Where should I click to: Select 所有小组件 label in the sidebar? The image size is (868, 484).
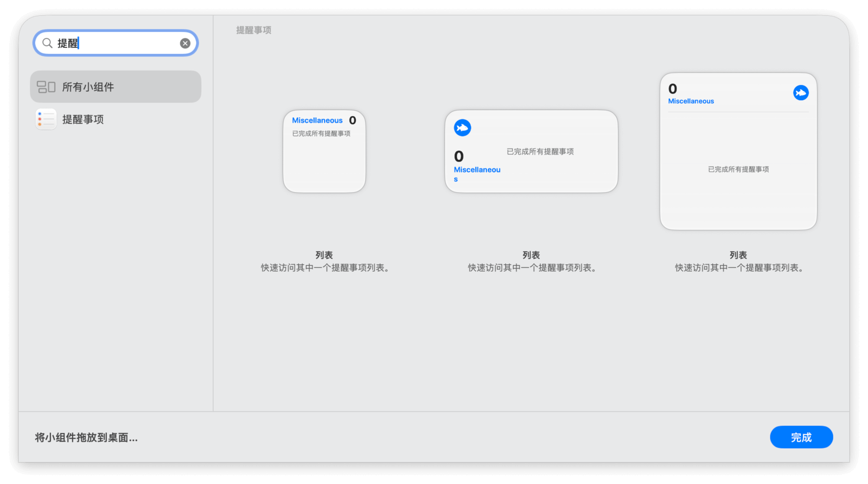coord(88,87)
